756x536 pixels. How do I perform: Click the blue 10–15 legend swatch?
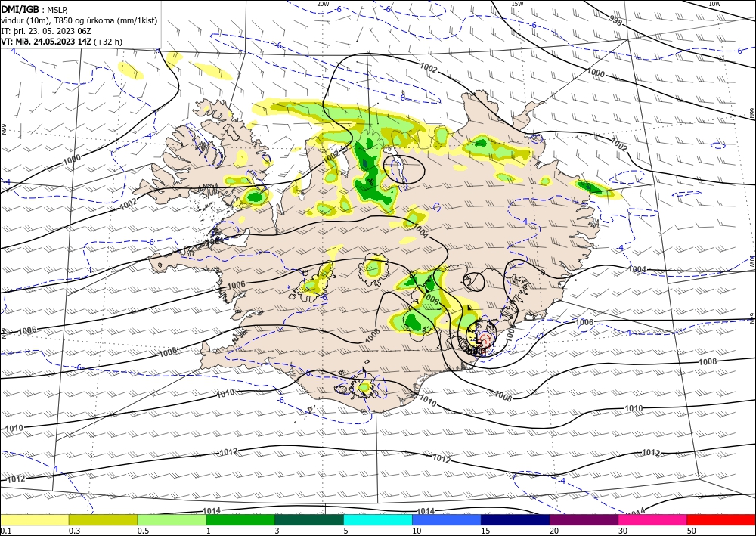click(447, 519)
